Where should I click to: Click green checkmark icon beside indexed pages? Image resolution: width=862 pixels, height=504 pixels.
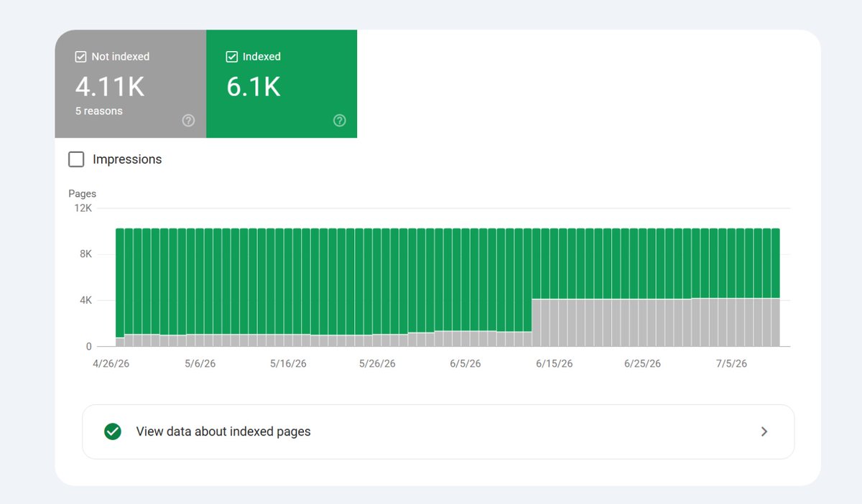tap(112, 431)
